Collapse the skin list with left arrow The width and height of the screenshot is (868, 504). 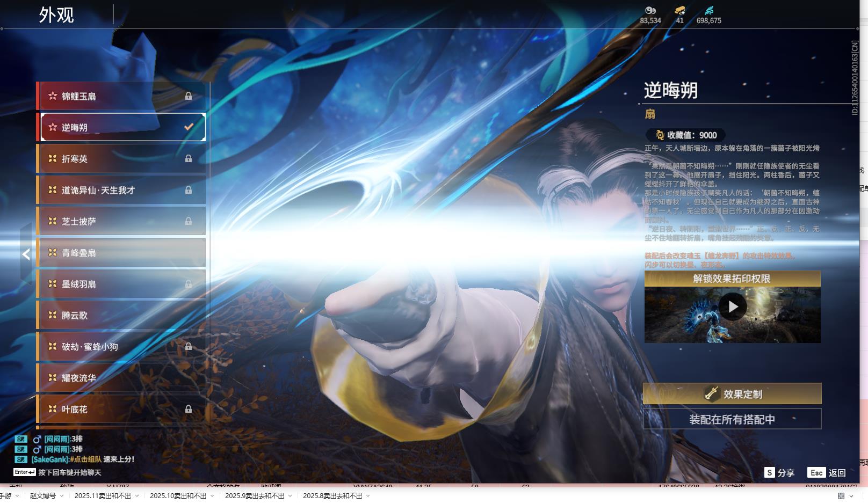pos(26,254)
